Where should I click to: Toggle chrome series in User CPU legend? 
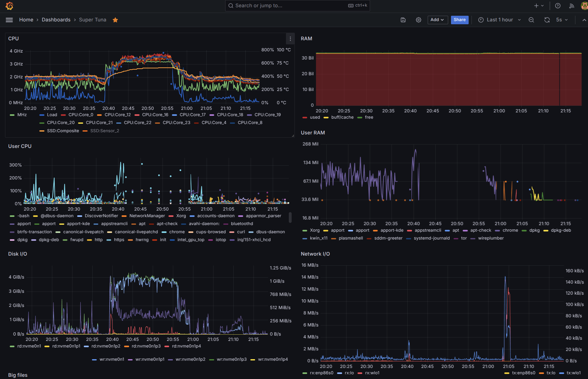(177, 232)
